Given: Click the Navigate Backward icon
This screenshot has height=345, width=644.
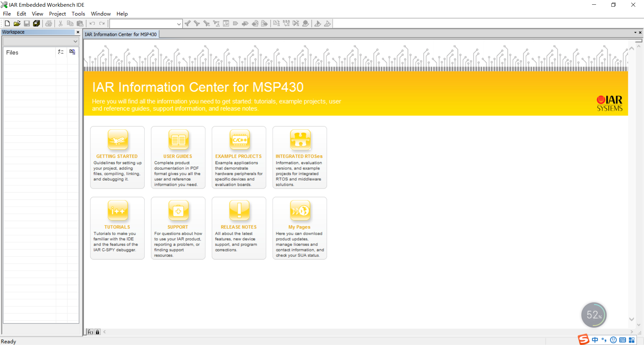Looking at the screenshot, I should 255,23.
